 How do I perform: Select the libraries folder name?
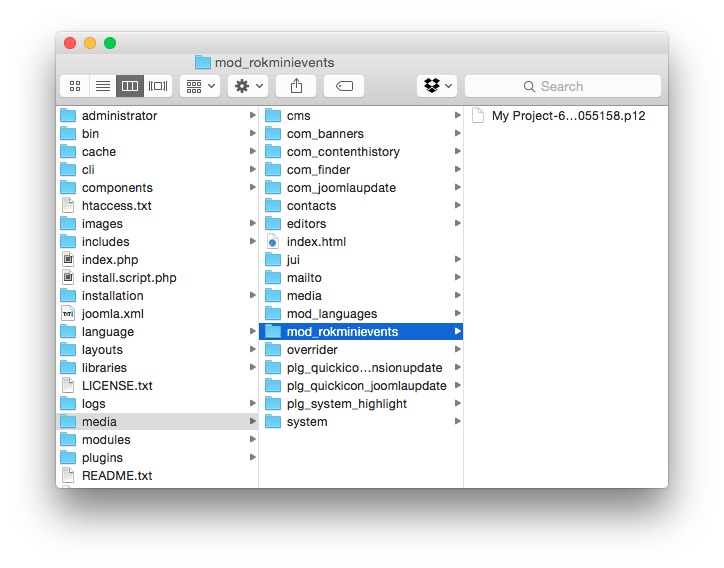point(104,368)
